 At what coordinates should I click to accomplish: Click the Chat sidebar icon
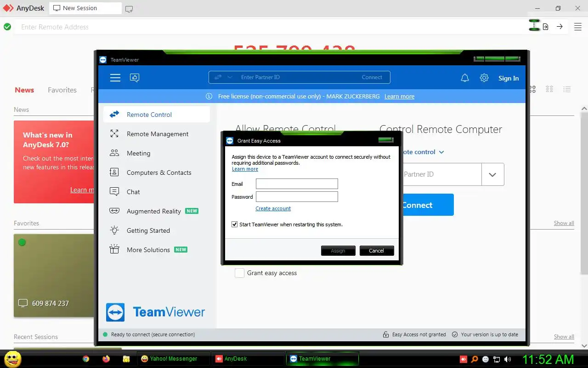[114, 192]
